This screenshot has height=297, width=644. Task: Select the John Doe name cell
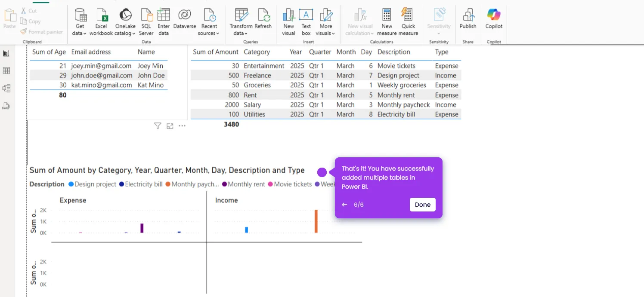click(x=151, y=75)
